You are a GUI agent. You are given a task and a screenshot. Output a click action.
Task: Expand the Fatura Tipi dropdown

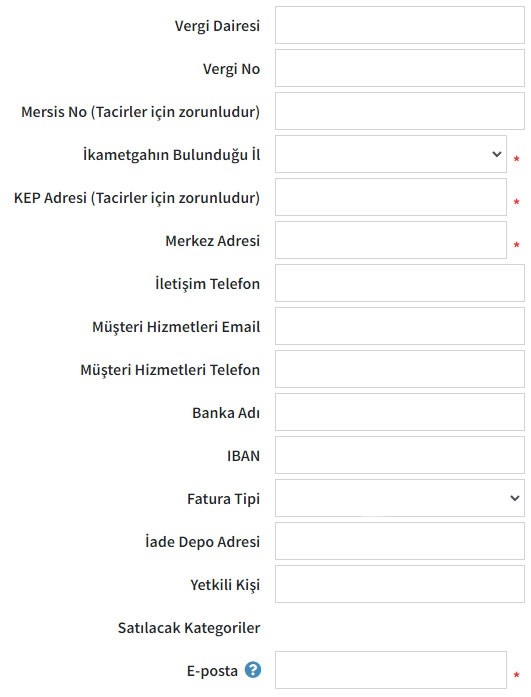pos(399,498)
